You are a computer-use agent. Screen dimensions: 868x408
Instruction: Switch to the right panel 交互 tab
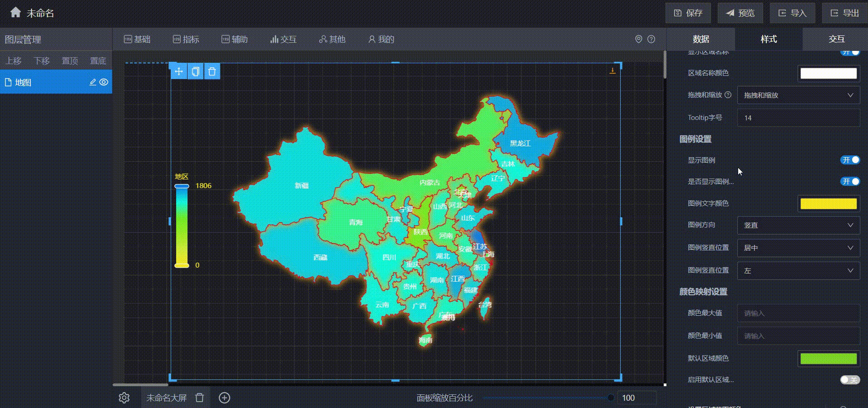coord(836,39)
